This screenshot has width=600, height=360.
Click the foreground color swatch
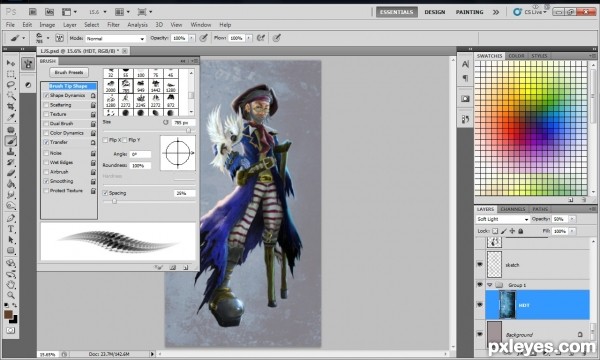8,314
